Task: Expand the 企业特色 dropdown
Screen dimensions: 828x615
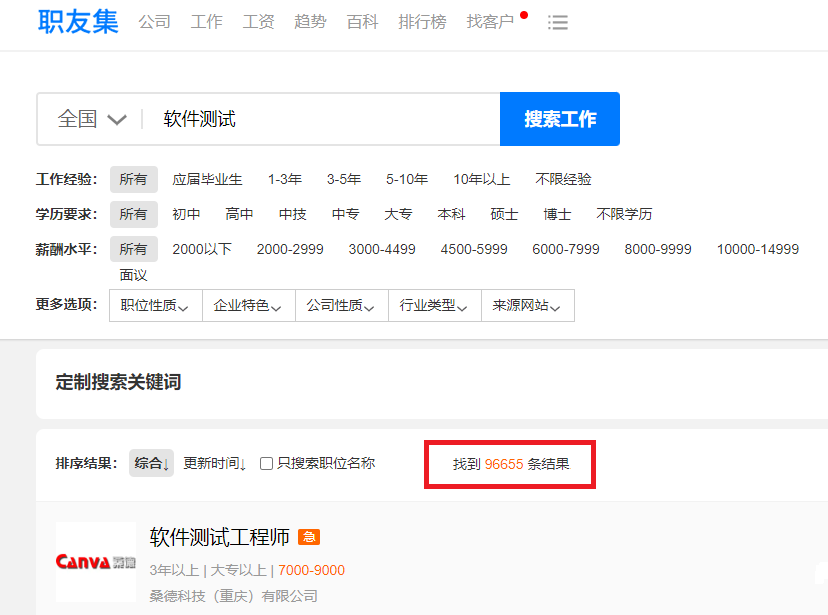Action: 249,306
